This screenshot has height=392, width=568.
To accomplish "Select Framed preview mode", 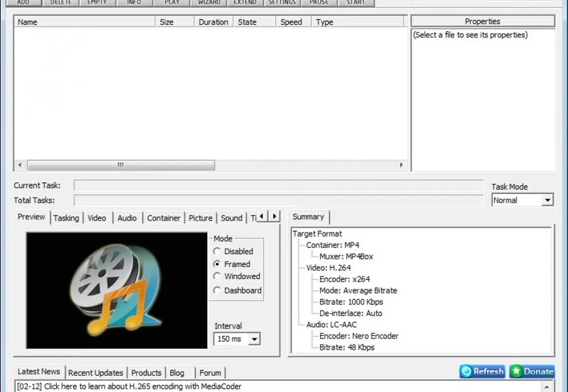I will point(233,264).
